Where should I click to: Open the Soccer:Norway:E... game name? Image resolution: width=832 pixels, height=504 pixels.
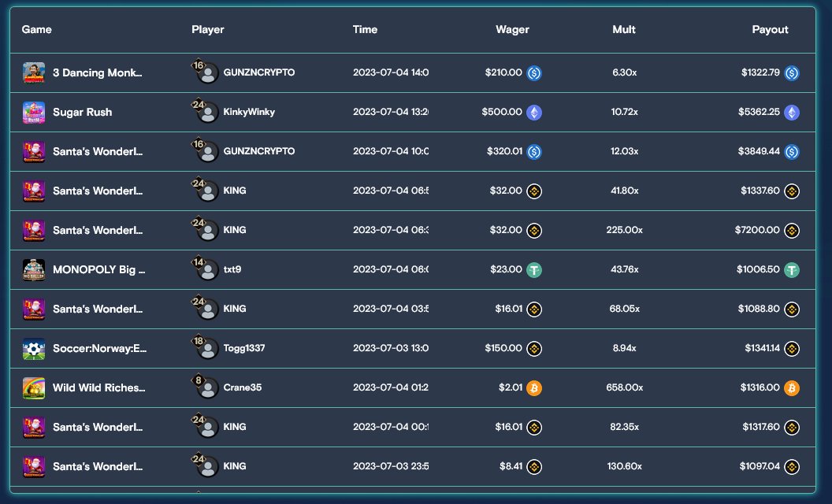click(x=99, y=348)
